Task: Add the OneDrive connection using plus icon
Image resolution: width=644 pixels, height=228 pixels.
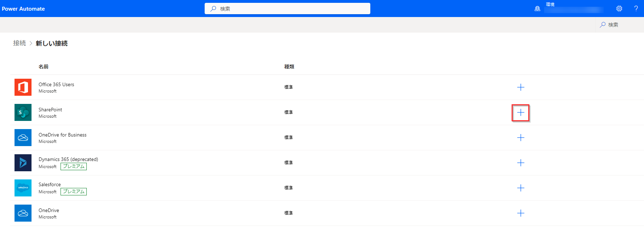Action: pos(520,213)
